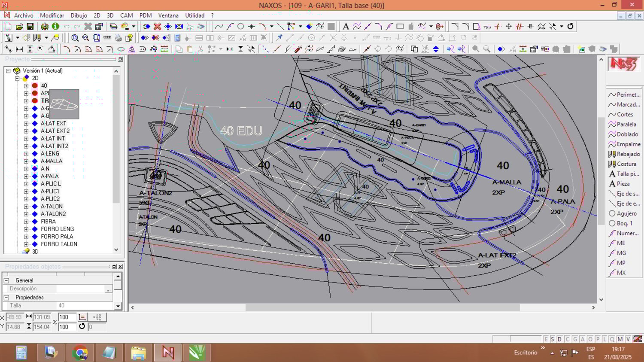644x362 pixels.
Task: Open the Dibujo menu
Action: [79, 15]
